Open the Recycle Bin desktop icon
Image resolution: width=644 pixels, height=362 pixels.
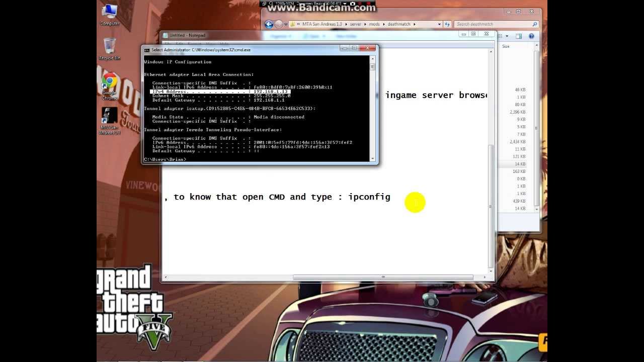point(110,48)
